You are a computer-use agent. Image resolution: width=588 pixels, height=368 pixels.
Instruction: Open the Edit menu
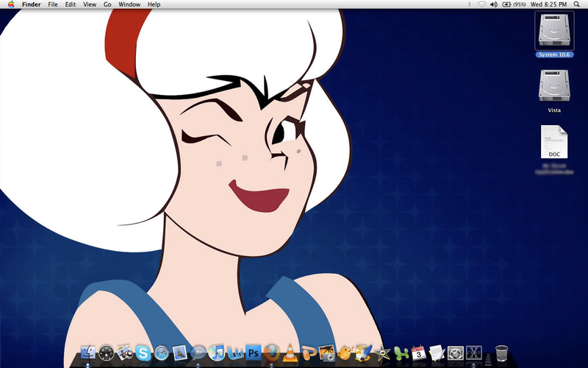(x=71, y=4)
